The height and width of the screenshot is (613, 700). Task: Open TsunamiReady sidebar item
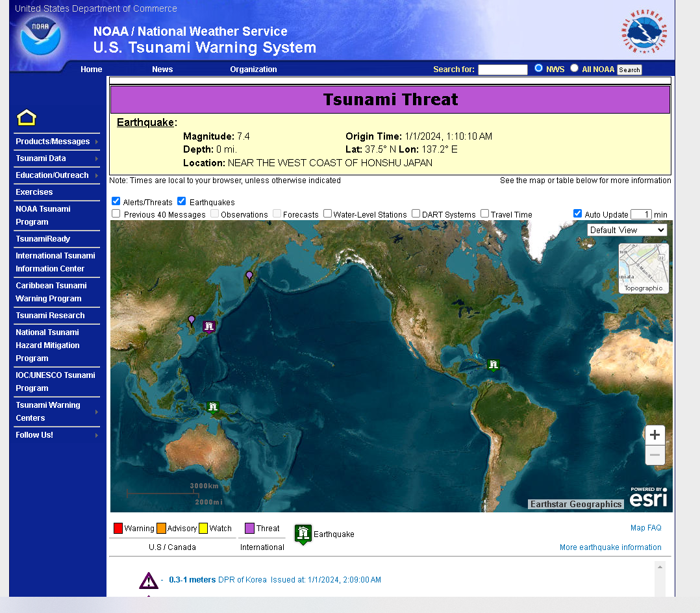[x=43, y=239]
